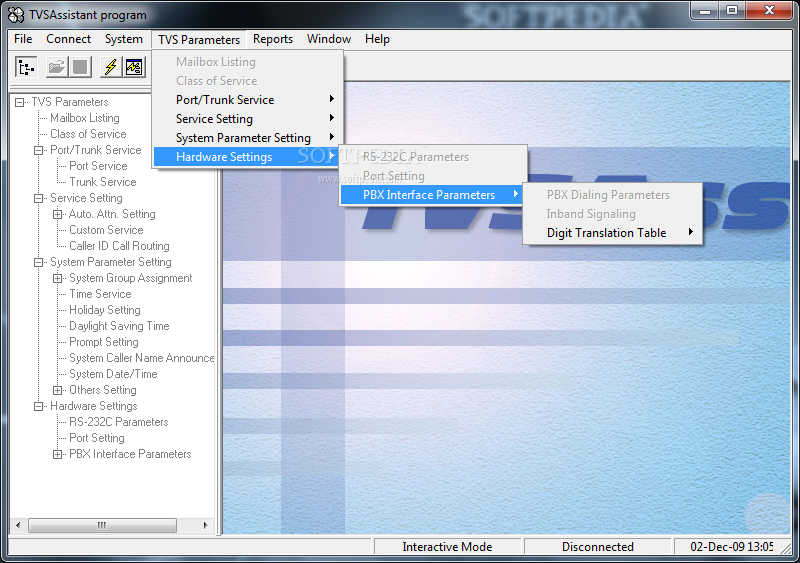
Task: Collapse the Service Setting tree node
Action: point(38,198)
